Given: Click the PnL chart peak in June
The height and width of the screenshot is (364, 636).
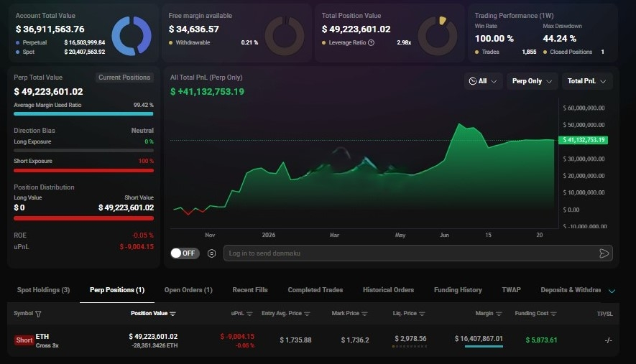Looking at the screenshot, I should tap(459, 124).
